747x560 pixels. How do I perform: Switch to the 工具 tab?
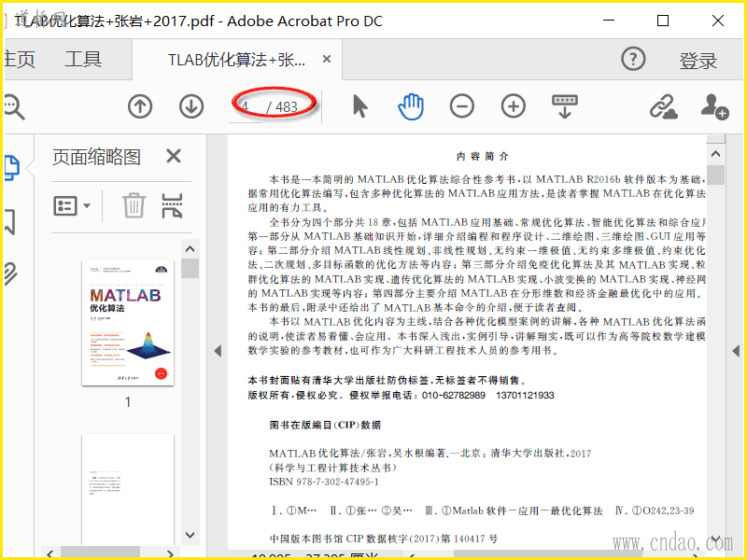tap(83, 59)
